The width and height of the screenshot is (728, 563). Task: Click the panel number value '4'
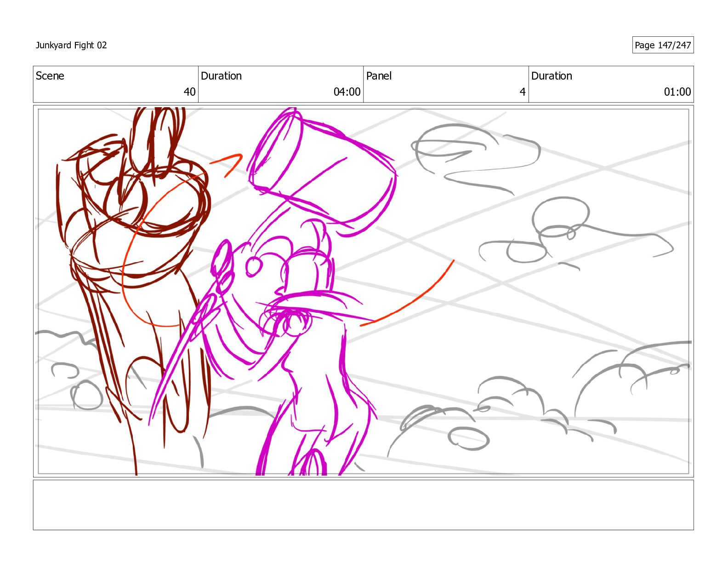click(523, 92)
